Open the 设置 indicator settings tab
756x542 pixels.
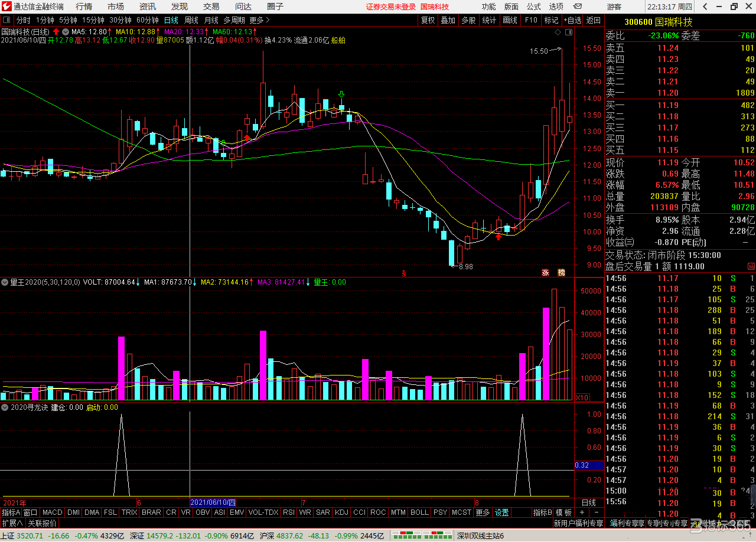click(502, 512)
